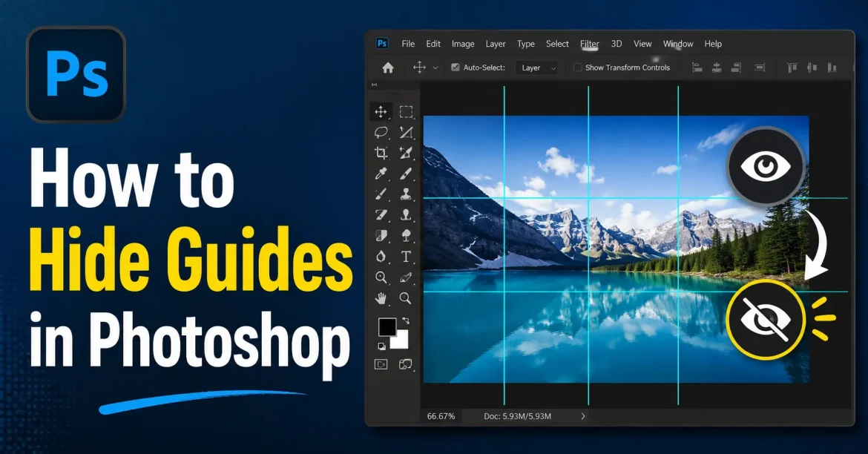The width and height of the screenshot is (868, 454).
Task: Toggle Quick Mask mode icon
Action: [381, 364]
